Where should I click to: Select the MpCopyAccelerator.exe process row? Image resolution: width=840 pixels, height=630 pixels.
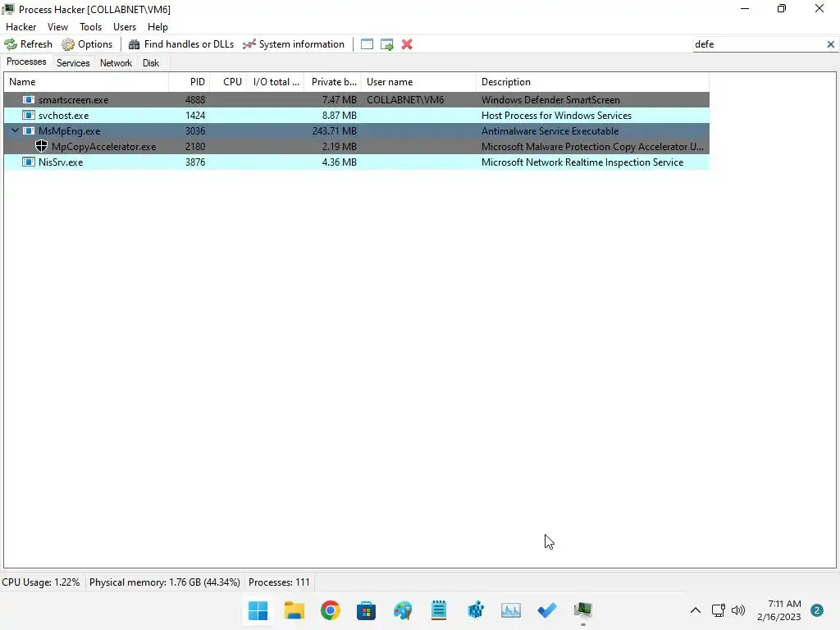(357, 146)
